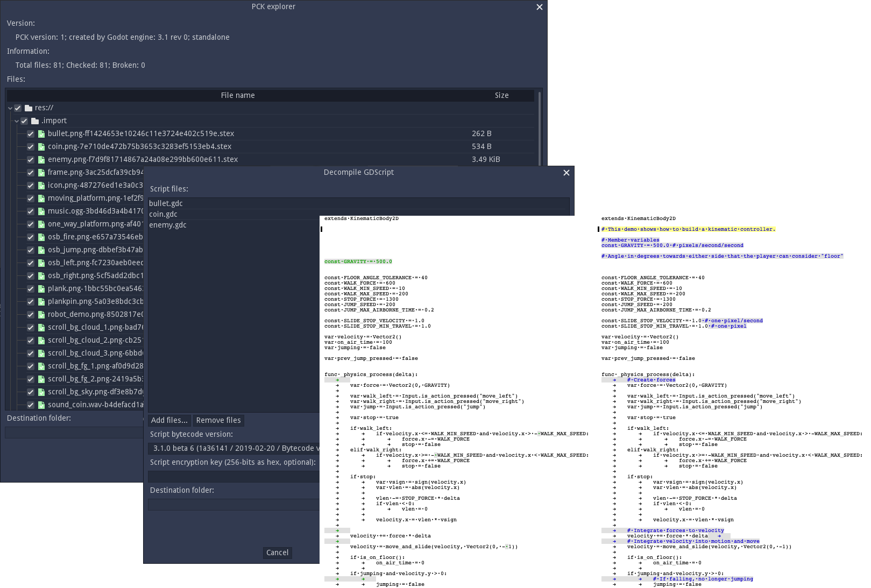Click the file icon beside enemy.png stex entry
This screenshot has width=871, height=588.
41,159
